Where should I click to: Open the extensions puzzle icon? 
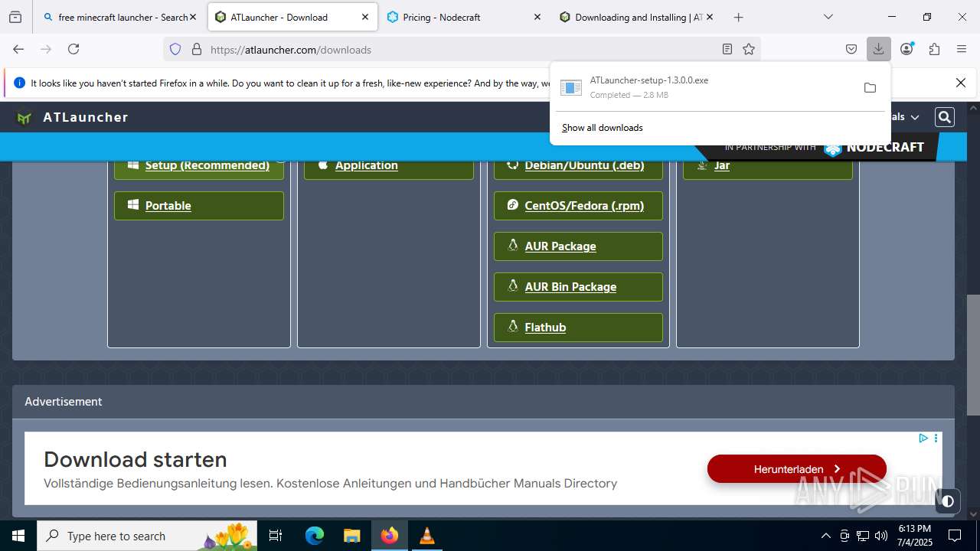click(934, 49)
